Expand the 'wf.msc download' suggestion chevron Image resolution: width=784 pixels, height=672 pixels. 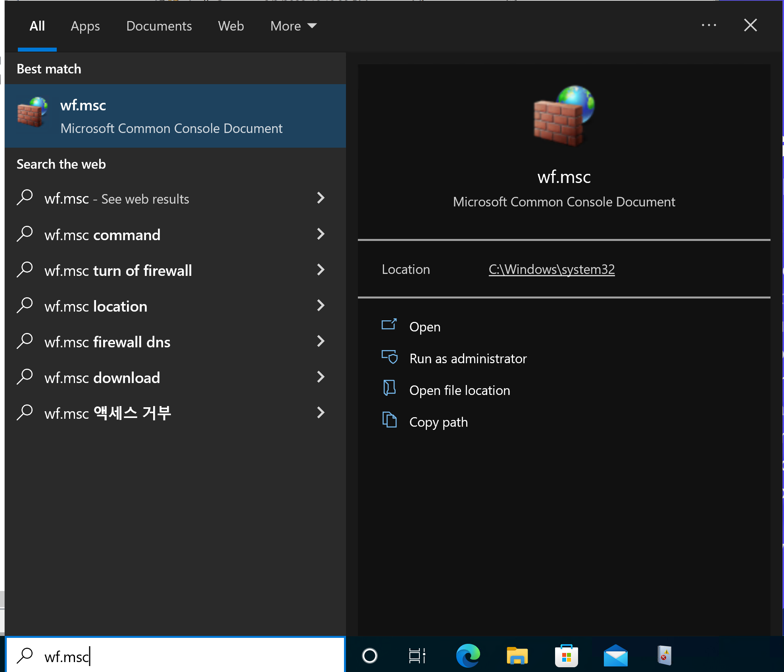[x=321, y=377]
